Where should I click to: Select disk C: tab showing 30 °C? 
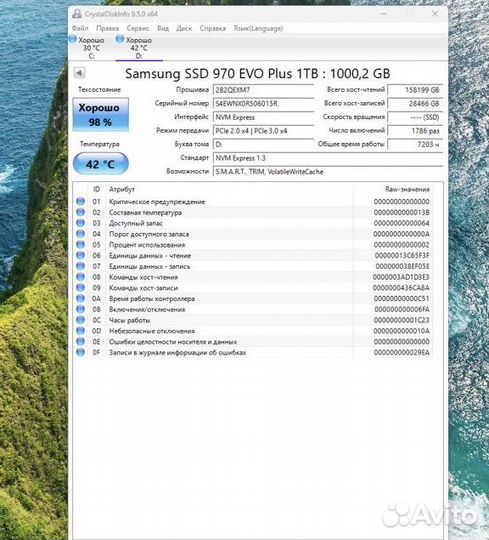pos(91,48)
